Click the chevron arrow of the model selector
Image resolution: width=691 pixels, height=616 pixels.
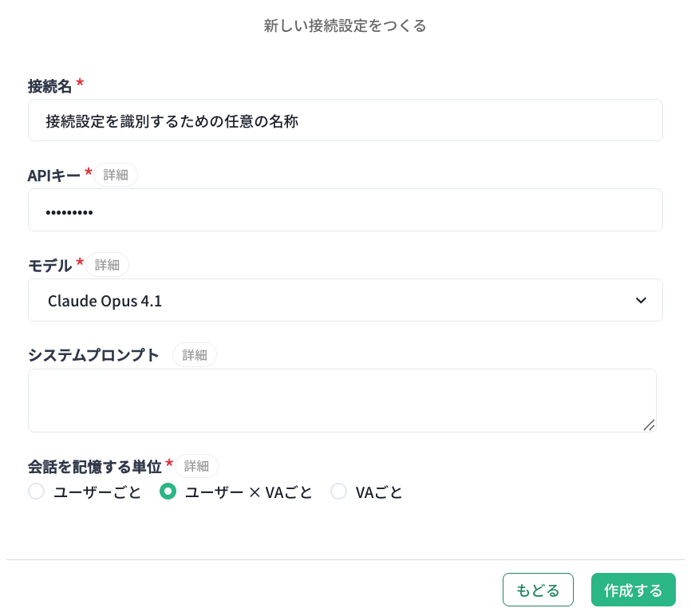click(640, 301)
